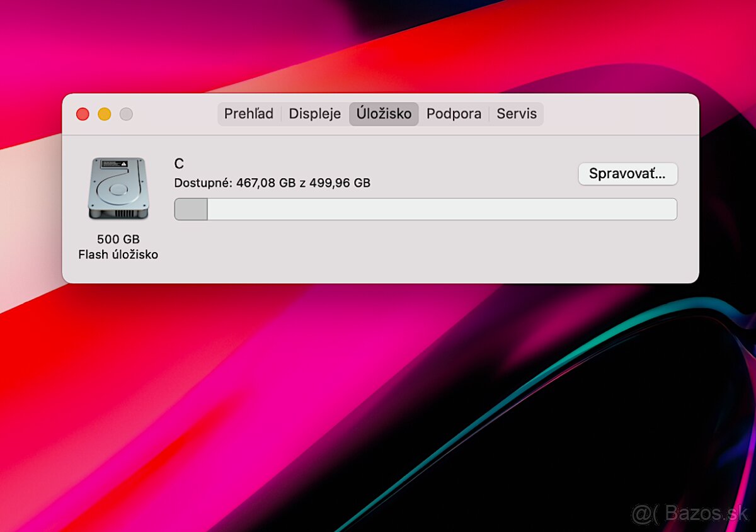The height and width of the screenshot is (532, 756).
Task: Click the Dostupné capacity text
Action: click(272, 183)
